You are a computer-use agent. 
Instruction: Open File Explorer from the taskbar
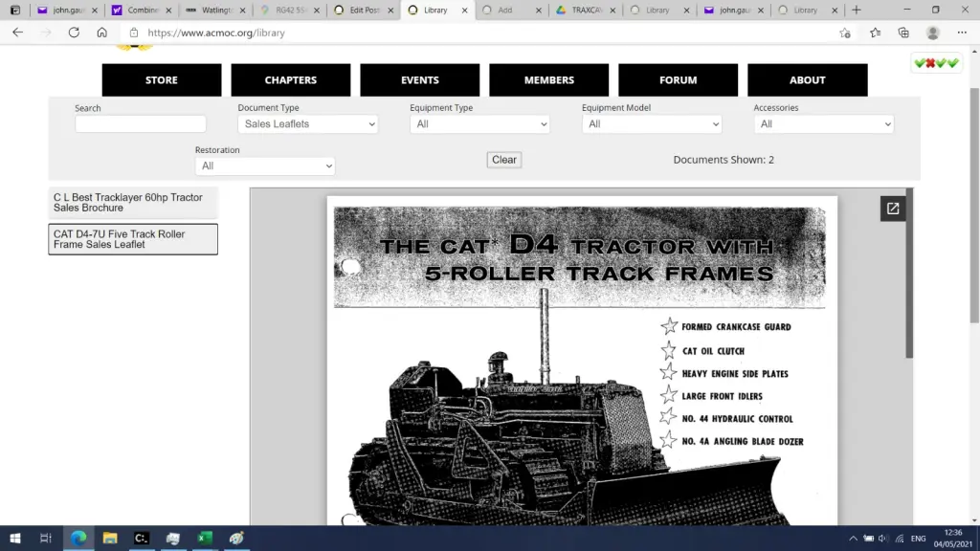[110, 538]
